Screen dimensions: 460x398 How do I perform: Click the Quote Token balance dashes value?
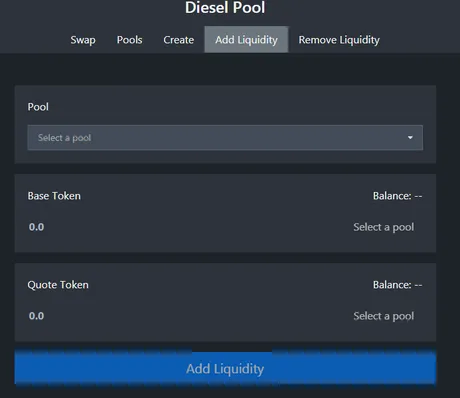pos(418,285)
